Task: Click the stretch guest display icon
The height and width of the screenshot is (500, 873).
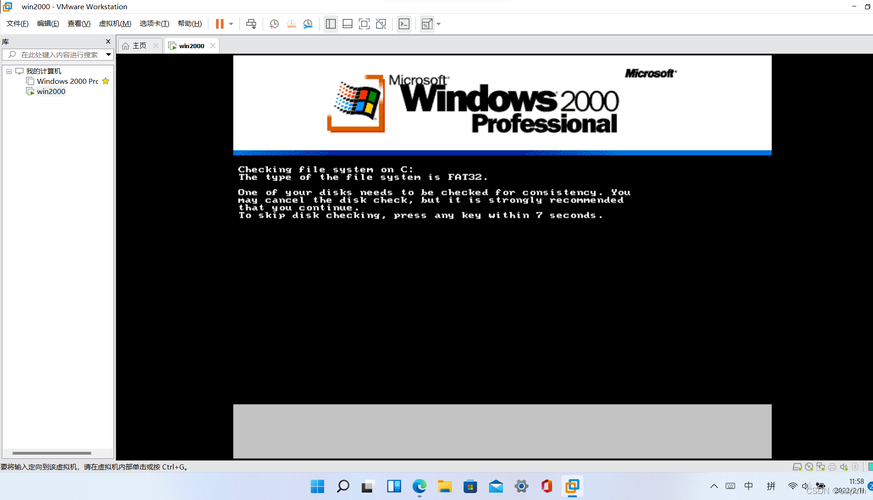Action: pyautogui.click(x=426, y=24)
